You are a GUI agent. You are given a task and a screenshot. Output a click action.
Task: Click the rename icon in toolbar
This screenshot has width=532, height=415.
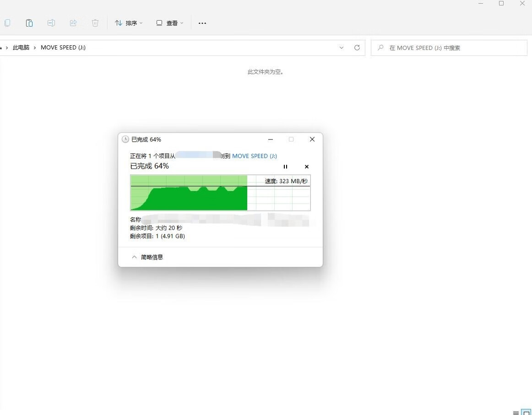point(51,23)
